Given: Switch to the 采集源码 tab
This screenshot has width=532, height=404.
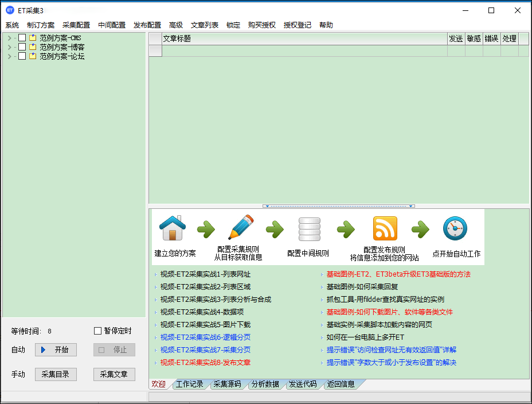Looking at the screenshot, I should (x=228, y=384).
